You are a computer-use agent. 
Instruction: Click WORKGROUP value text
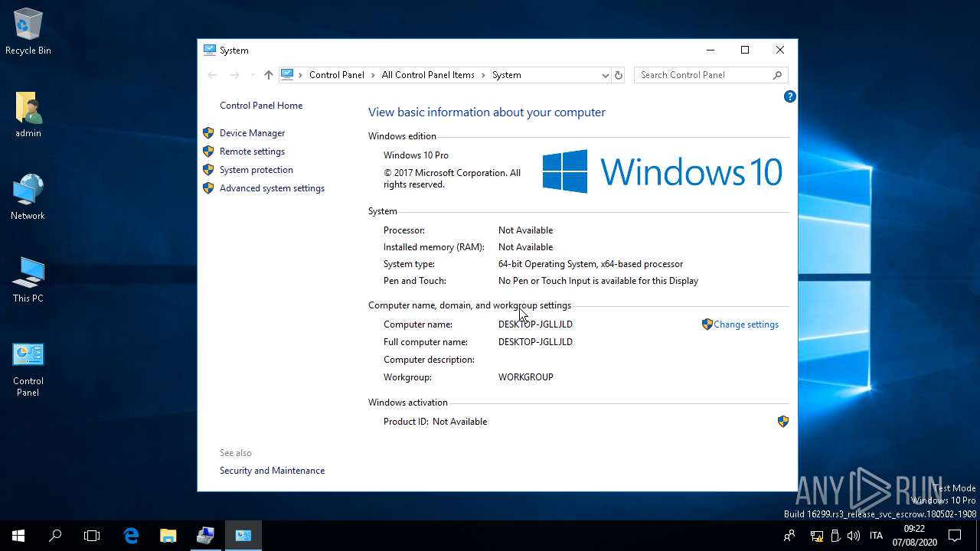click(525, 377)
